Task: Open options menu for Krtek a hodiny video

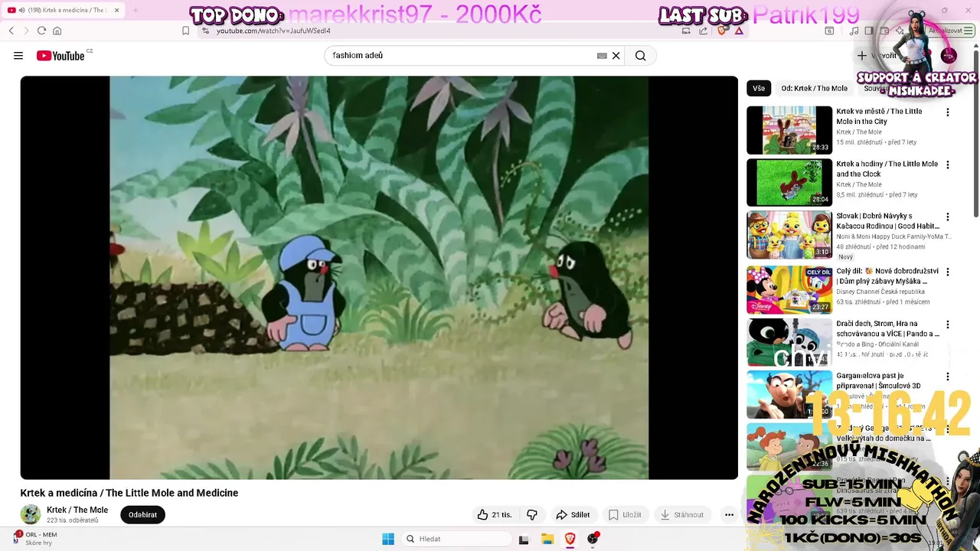Action: pyautogui.click(x=948, y=165)
